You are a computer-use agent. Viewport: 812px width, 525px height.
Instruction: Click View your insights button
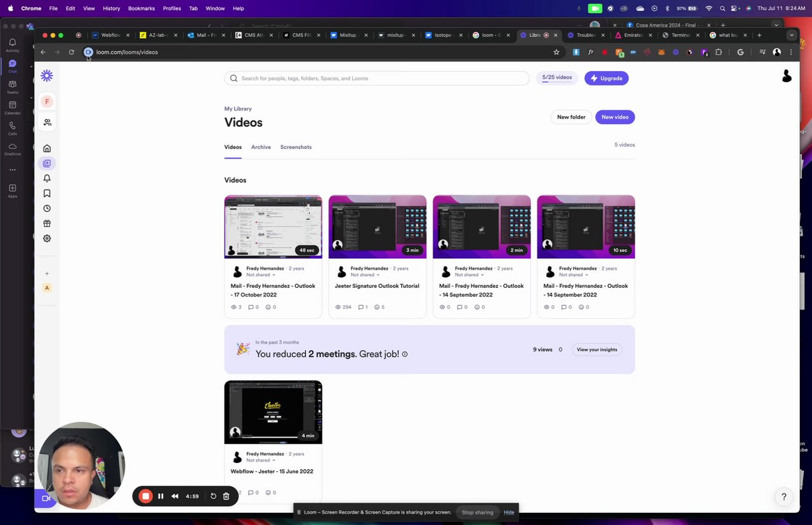coord(597,349)
